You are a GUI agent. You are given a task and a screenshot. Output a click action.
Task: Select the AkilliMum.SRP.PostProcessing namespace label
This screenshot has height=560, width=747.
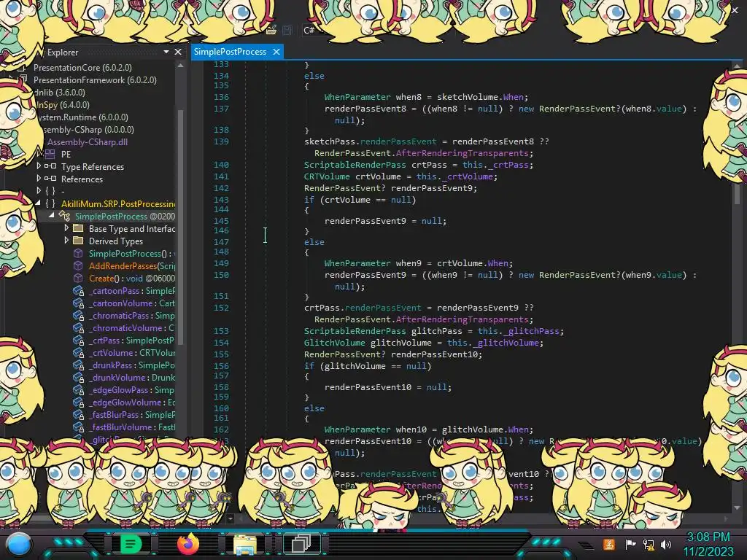pos(118,204)
